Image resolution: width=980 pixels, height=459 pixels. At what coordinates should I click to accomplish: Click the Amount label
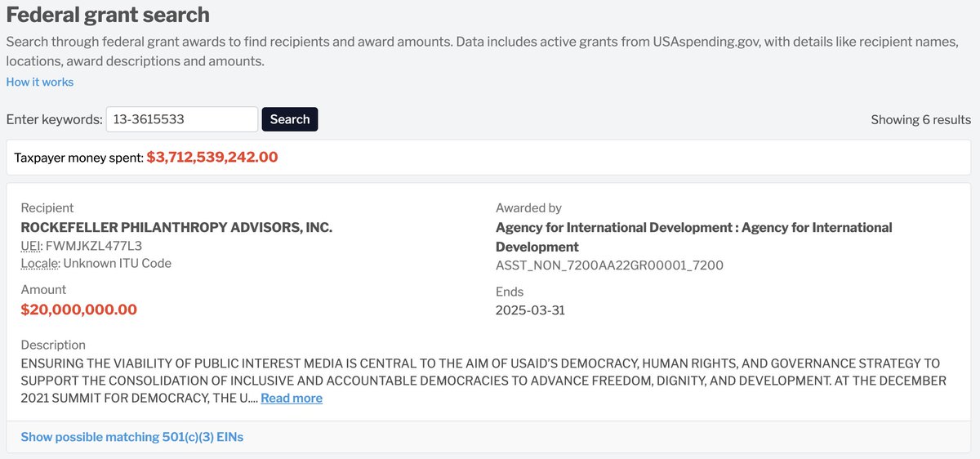click(x=43, y=289)
